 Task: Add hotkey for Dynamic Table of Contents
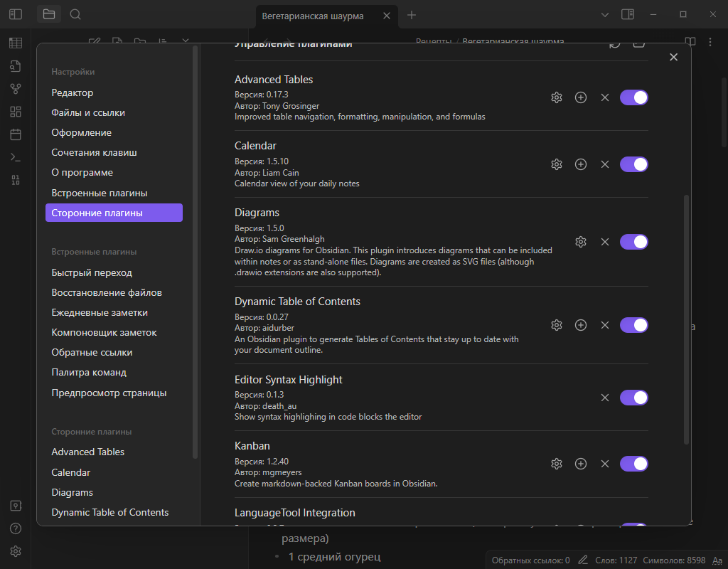click(580, 325)
